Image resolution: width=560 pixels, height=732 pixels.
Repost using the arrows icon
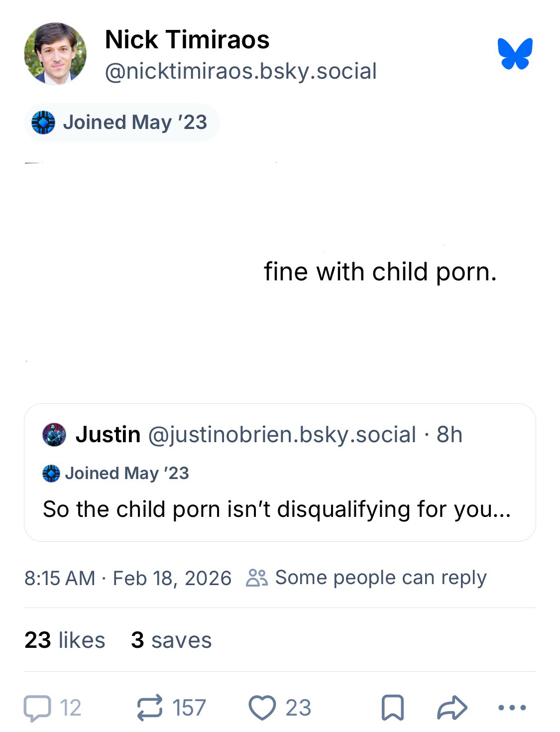(150, 708)
